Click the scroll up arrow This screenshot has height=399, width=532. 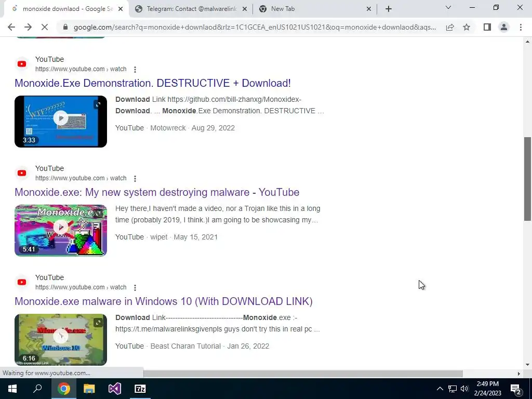coord(527,42)
